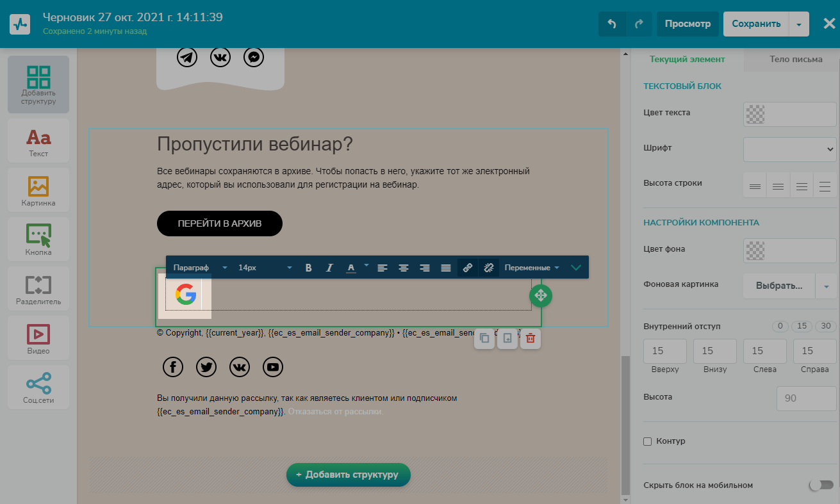Delete the block with trash icon
This screenshot has height=504, width=840.
click(x=530, y=339)
